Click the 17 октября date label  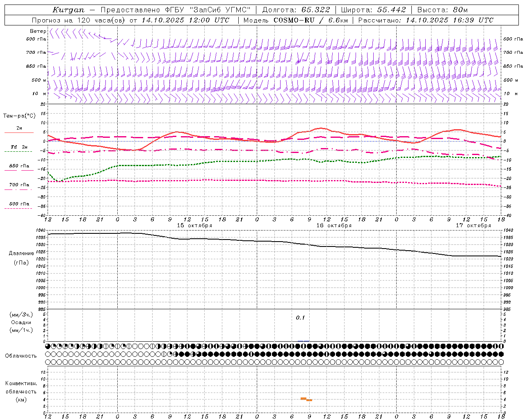[473, 226]
